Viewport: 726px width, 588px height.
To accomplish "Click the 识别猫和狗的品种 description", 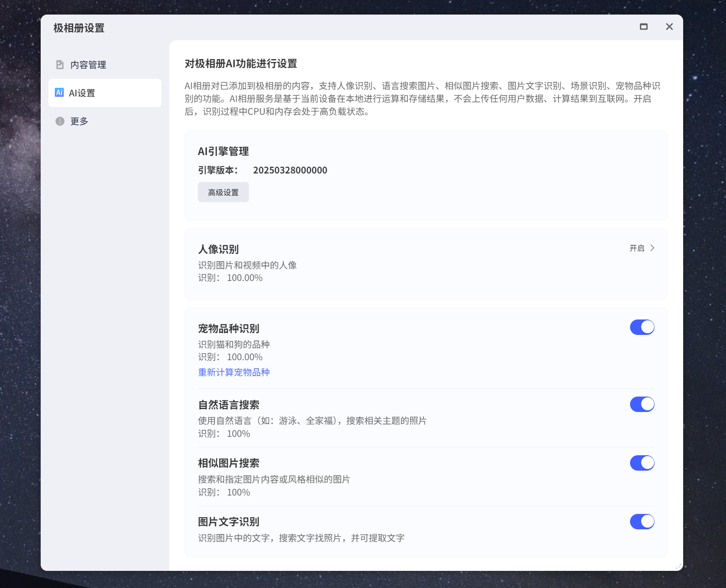I will coord(234,344).
